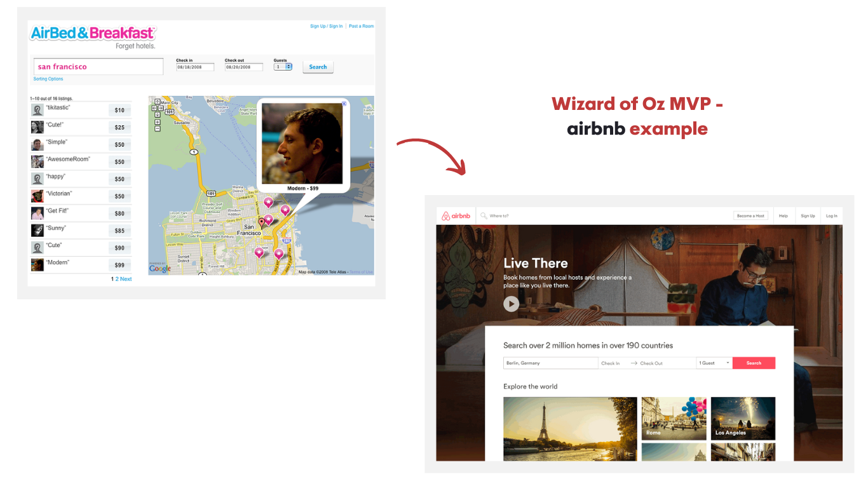Image resolution: width=868 pixels, height=488 pixels.
Task: Click the red Search button on airbnb
Action: click(754, 363)
